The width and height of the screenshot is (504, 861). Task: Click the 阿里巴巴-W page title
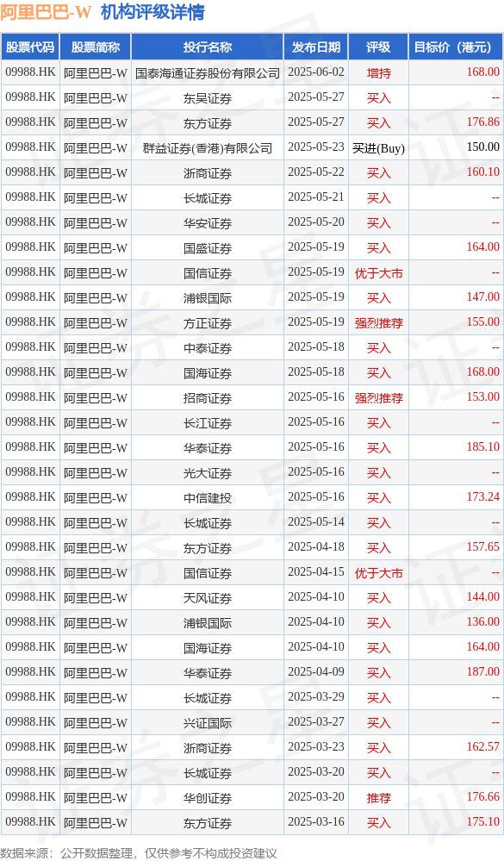click(x=47, y=12)
